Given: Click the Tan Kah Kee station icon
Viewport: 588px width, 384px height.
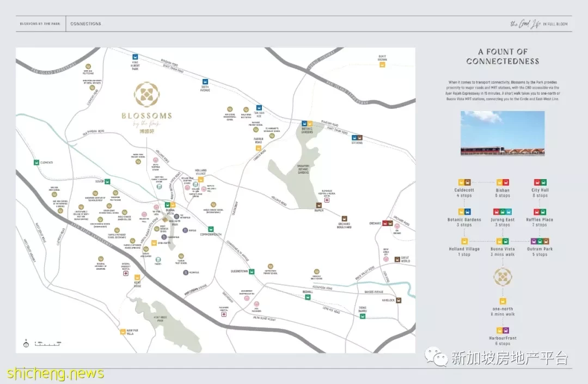Looking at the screenshot, I should (x=259, y=108).
